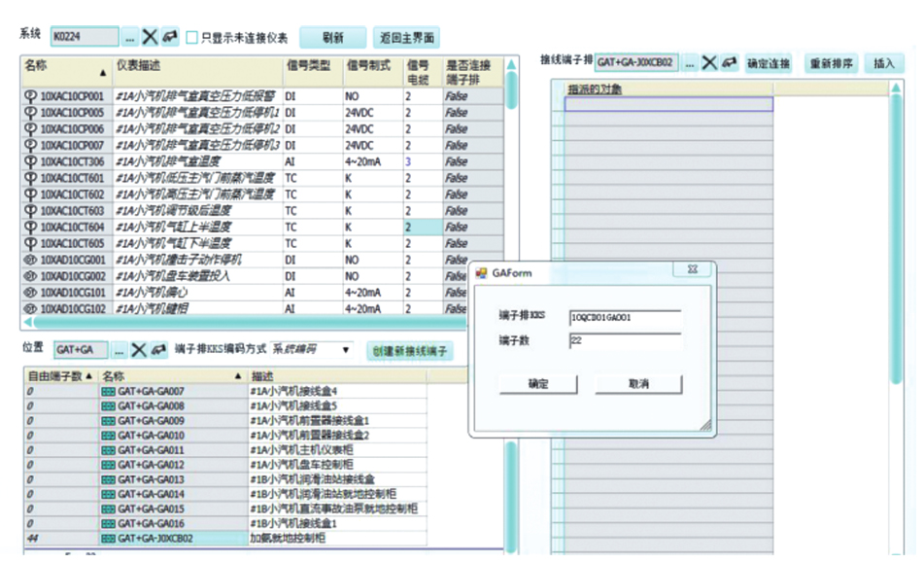This screenshot has height=563, width=924.
Task: Focus the 接线端子排 input field
Action: 637,62
